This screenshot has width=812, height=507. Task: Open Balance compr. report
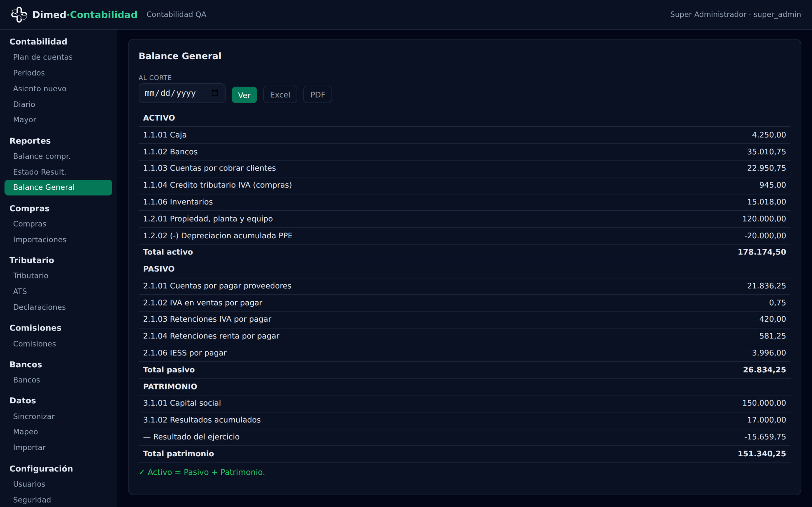pos(42,156)
